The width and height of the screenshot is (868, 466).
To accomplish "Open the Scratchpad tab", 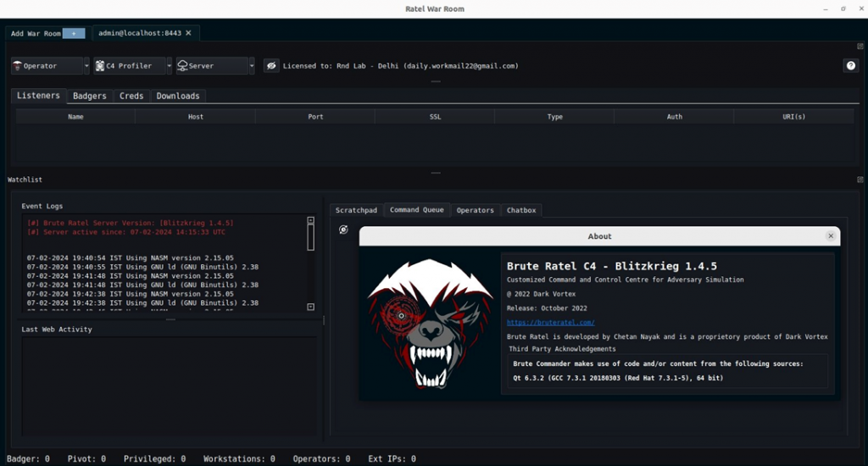I will tap(356, 210).
